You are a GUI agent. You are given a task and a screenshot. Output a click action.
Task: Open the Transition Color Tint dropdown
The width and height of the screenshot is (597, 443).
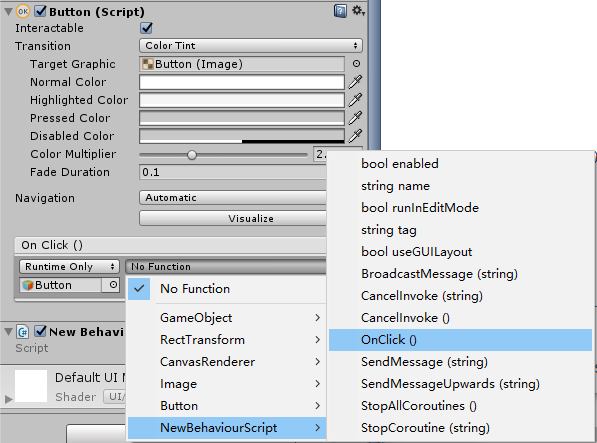[x=251, y=46]
